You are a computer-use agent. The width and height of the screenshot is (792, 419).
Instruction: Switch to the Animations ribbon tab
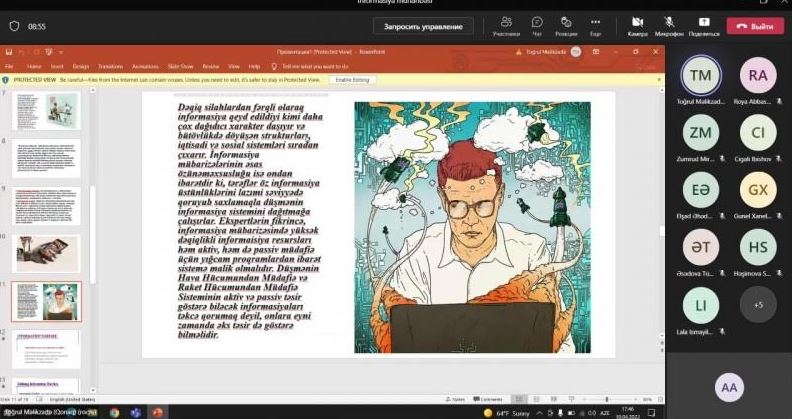coord(145,67)
